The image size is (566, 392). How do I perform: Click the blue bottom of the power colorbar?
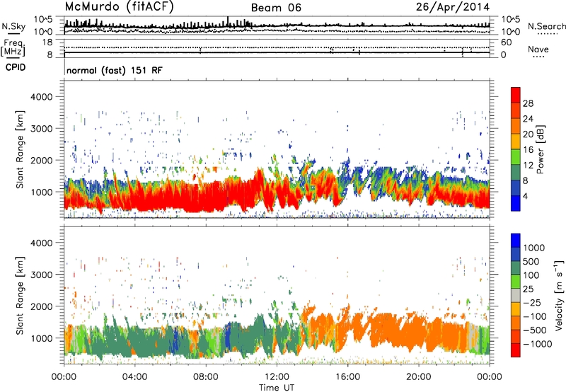516,203
